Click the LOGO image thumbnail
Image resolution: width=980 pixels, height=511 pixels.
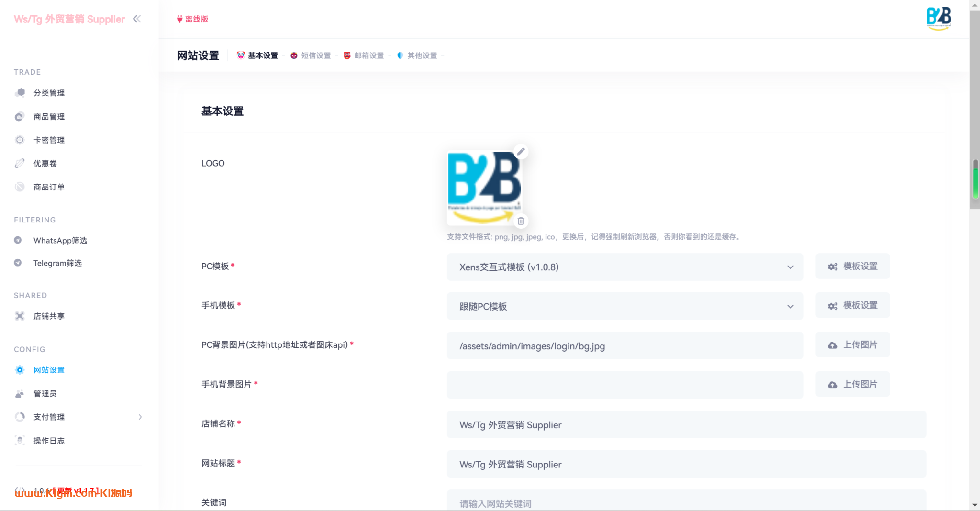(484, 188)
